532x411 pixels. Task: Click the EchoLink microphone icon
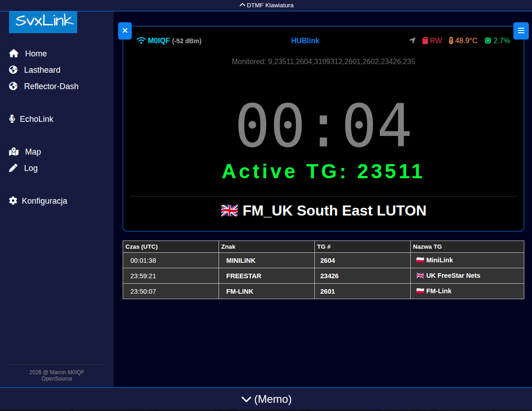click(12, 119)
